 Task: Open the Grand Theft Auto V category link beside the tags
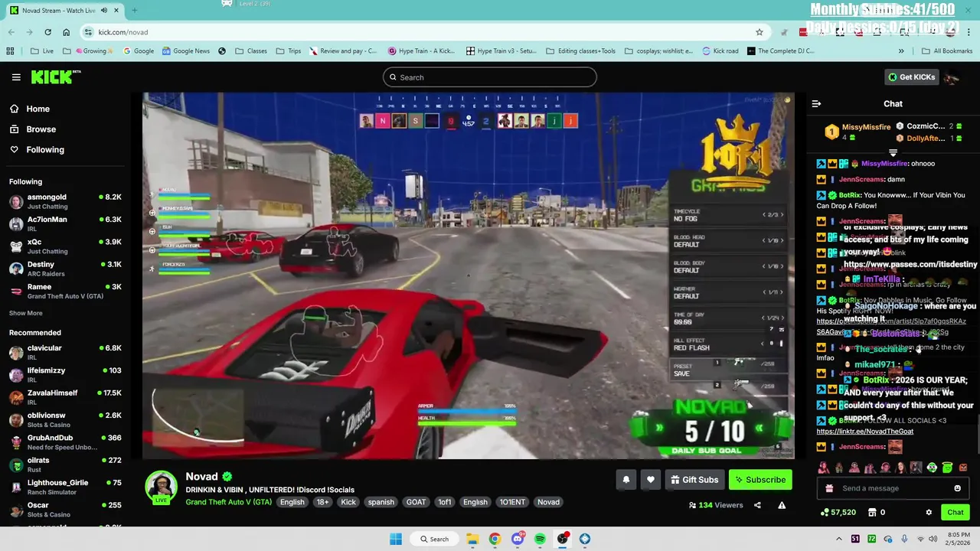coord(228,503)
